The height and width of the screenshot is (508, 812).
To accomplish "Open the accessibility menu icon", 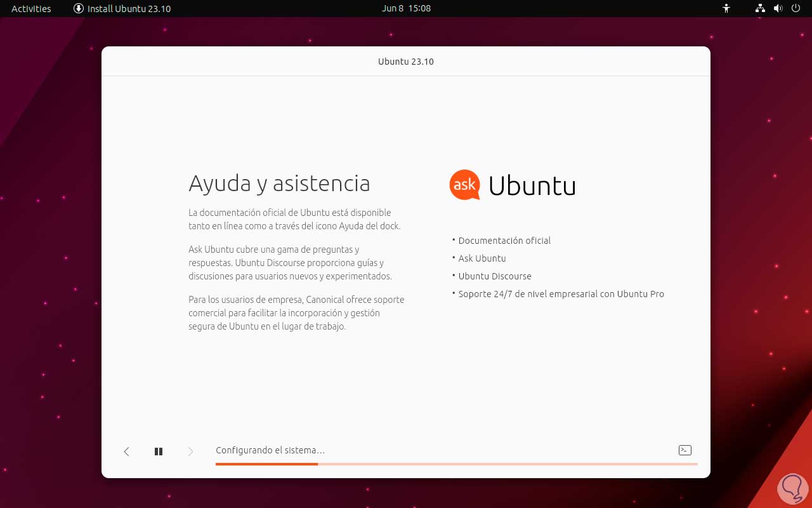I will [726, 8].
